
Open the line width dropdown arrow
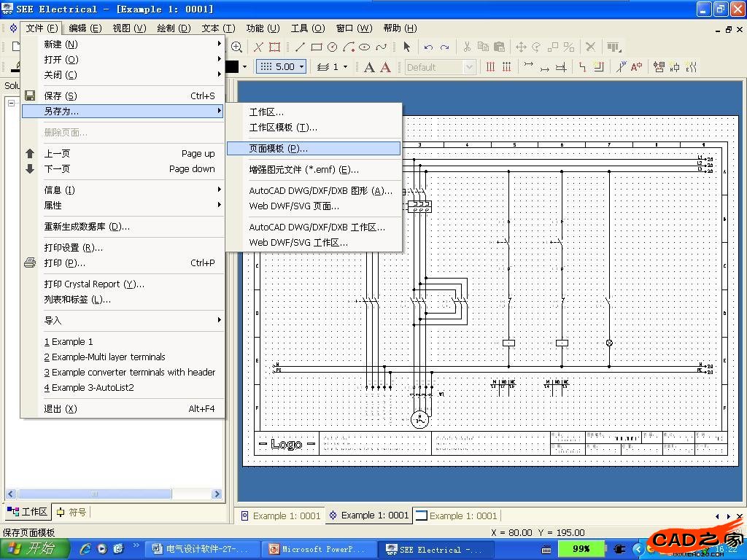coord(346,67)
